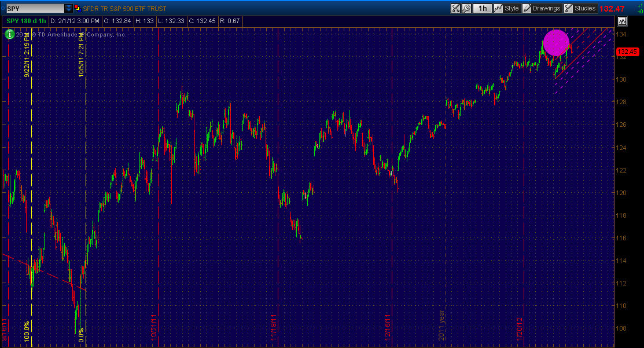Click the 10/21/11 date marker label

coord(153,327)
